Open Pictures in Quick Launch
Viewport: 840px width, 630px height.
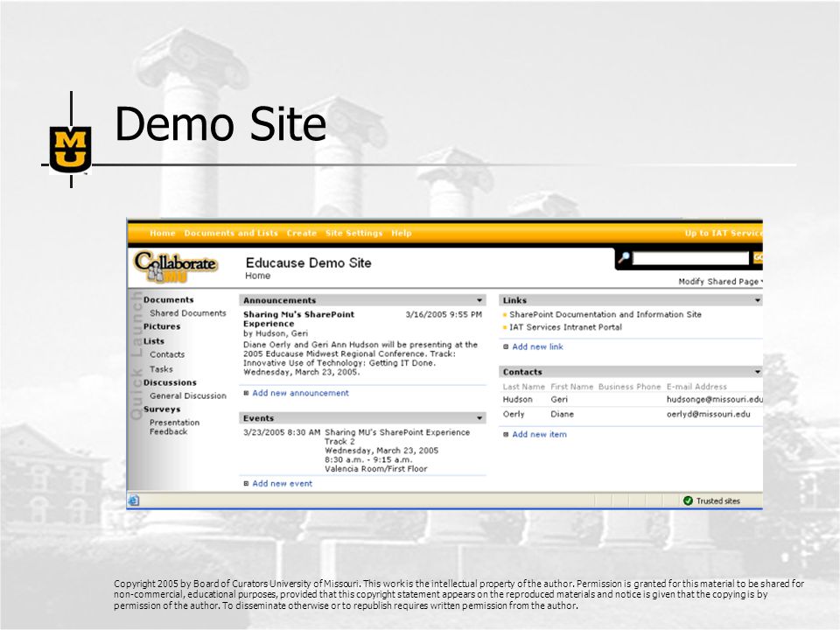tap(162, 326)
